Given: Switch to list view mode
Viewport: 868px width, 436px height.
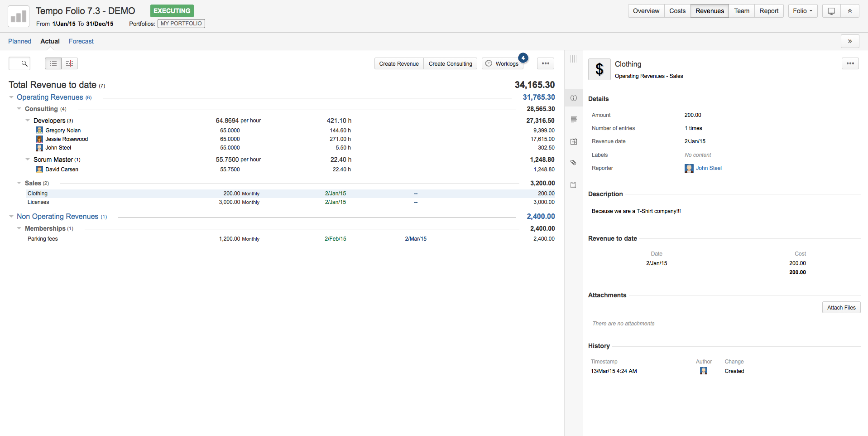Looking at the screenshot, I should [x=53, y=63].
